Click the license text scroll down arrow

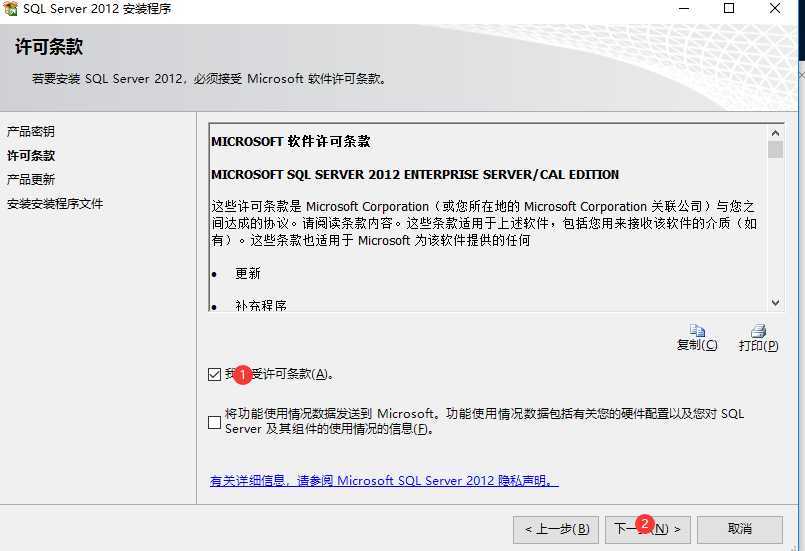click(x=775, y=303)
